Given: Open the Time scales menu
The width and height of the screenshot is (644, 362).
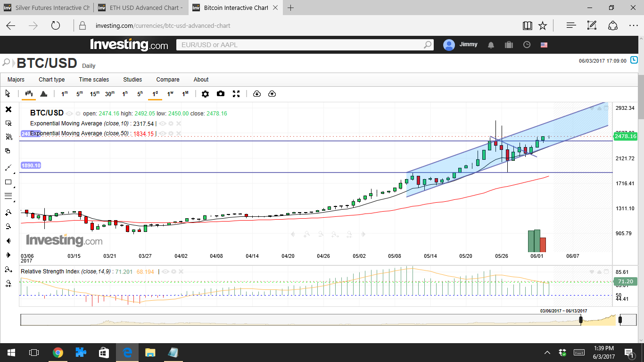Looking at the screenshot, I should (x=94, y=80).
